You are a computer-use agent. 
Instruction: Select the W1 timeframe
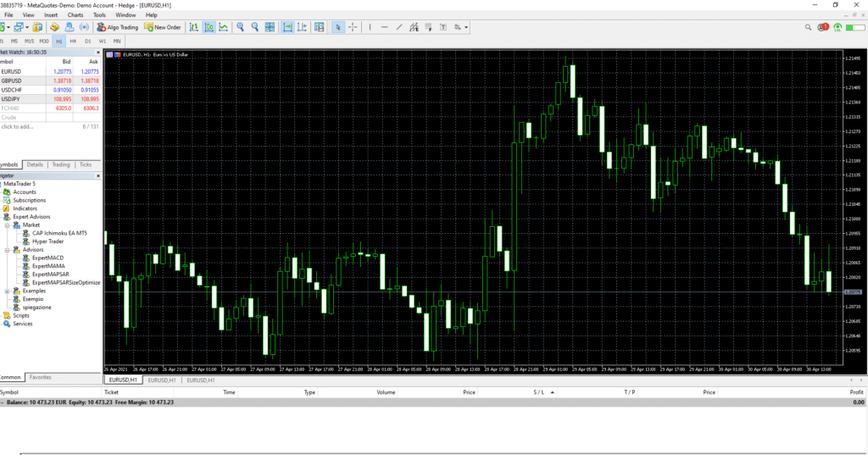103,41
